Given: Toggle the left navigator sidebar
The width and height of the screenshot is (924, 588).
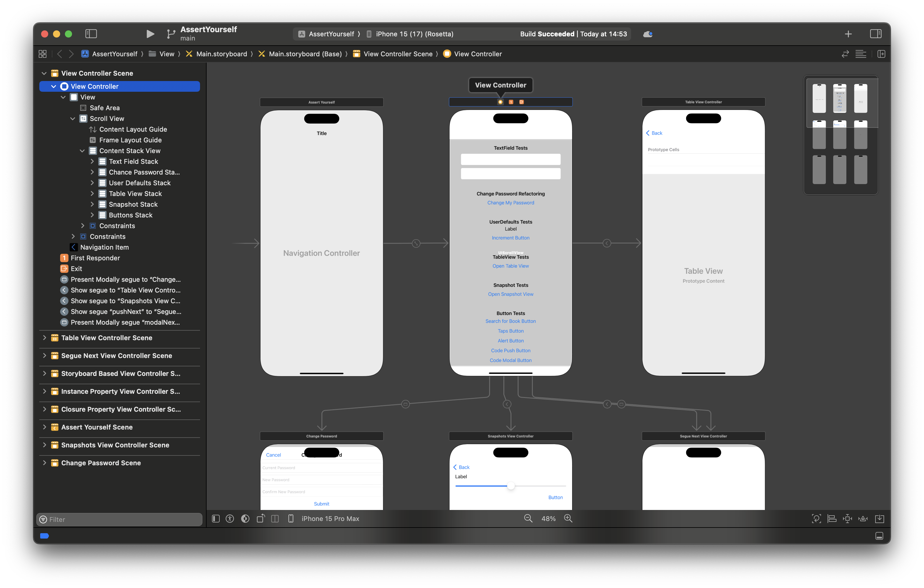Looking at the screenshot, I should click(x=91, y=34).
